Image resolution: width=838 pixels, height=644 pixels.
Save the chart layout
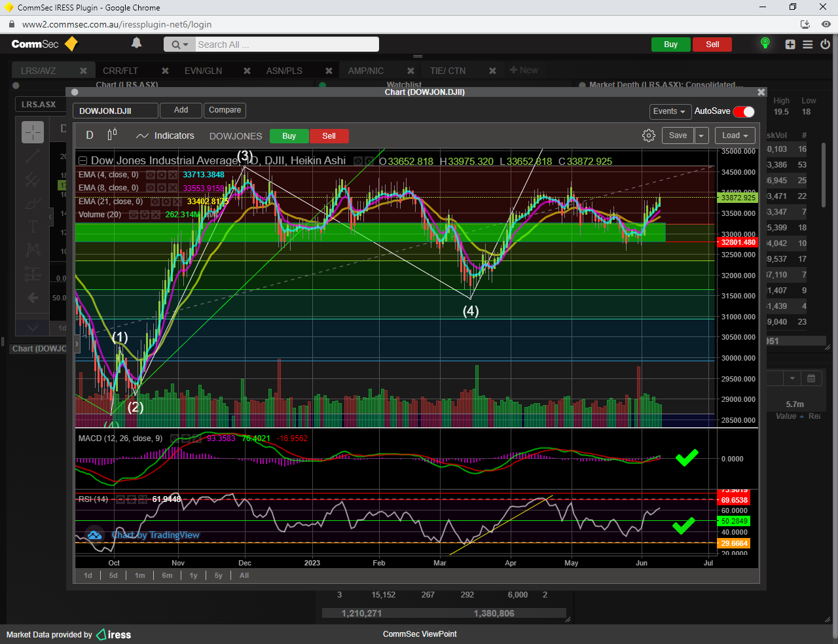coord(678,135)
